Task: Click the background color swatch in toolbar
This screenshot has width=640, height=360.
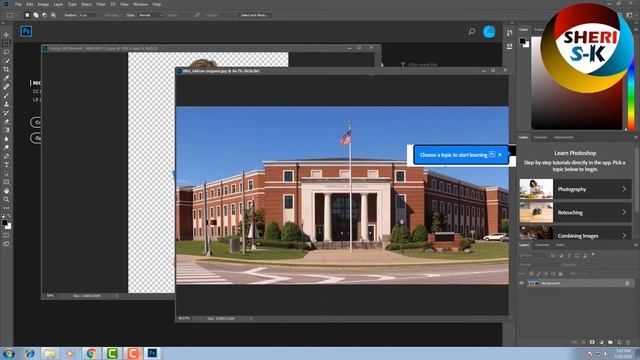Action: [x=9, y=227]
